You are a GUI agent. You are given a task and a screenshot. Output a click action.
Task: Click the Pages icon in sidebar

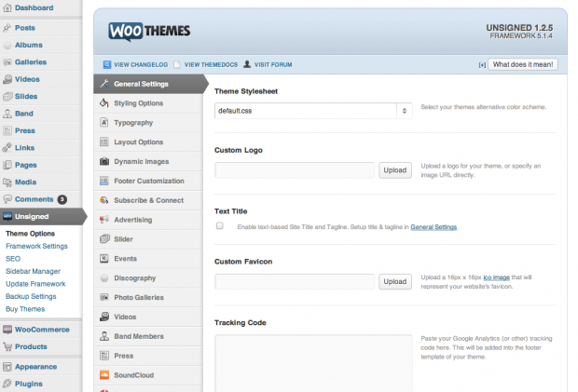7,165
